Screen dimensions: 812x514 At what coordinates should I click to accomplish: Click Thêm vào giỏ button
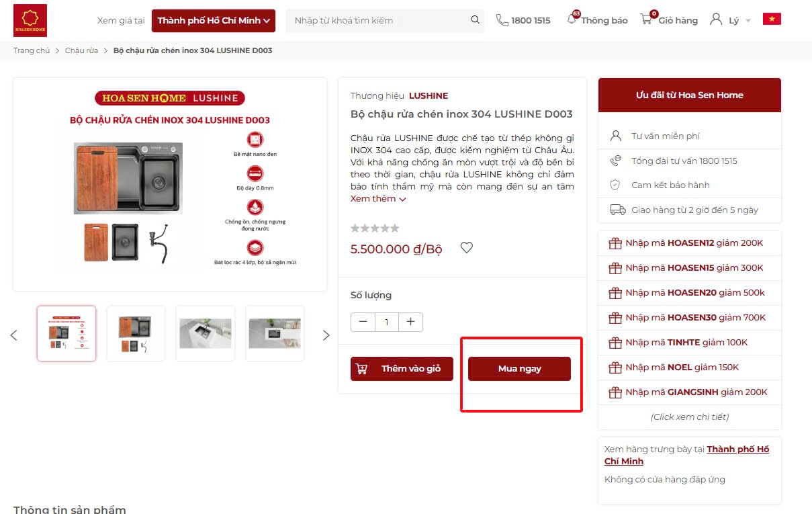click(402, 369)
